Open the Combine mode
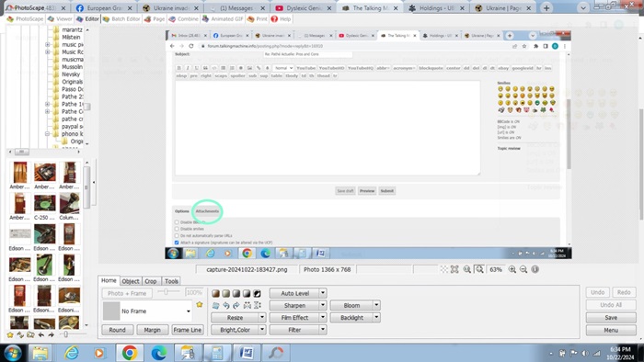 point(184,19)
